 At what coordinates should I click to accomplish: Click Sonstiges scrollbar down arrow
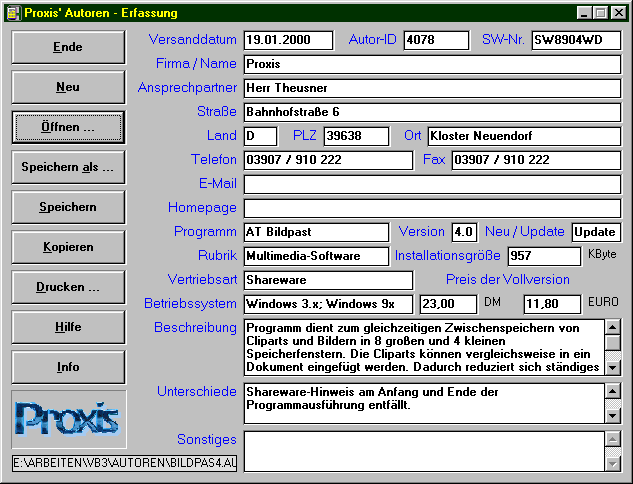pos(613,464)
